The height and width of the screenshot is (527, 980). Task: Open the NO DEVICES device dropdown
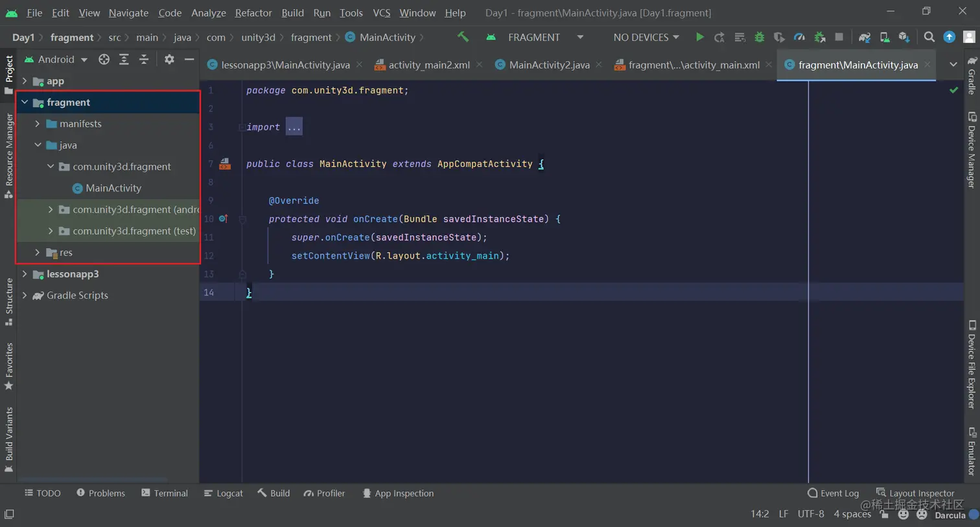[x=646, y=37]
